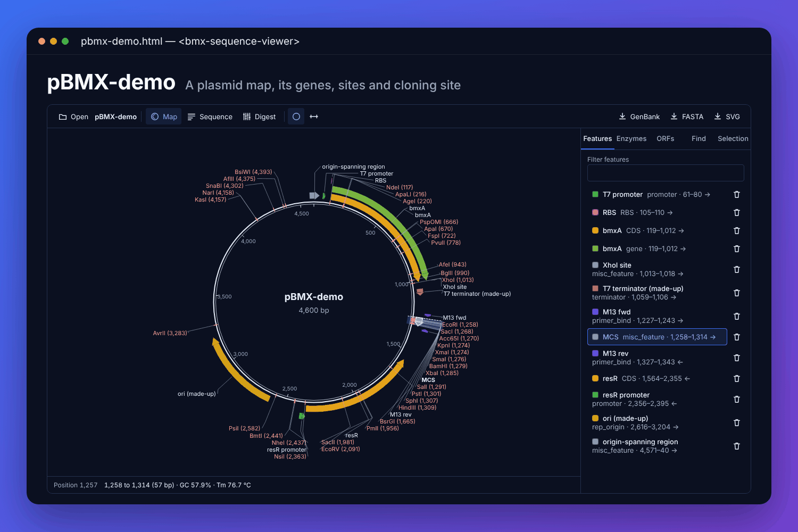Open a file with the Open button
The image size is (798, 532).
click(x=73, y=117)
